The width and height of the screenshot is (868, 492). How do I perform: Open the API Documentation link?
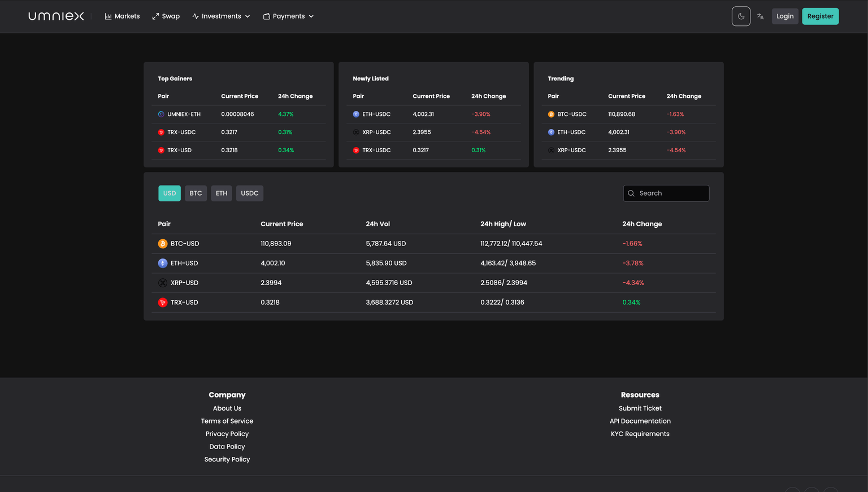[x=640, y=421]
